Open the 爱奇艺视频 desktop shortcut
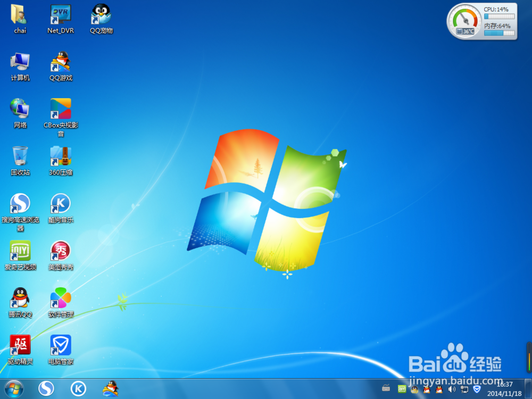This screenshot has width=532, height=399. pos(20,255)
